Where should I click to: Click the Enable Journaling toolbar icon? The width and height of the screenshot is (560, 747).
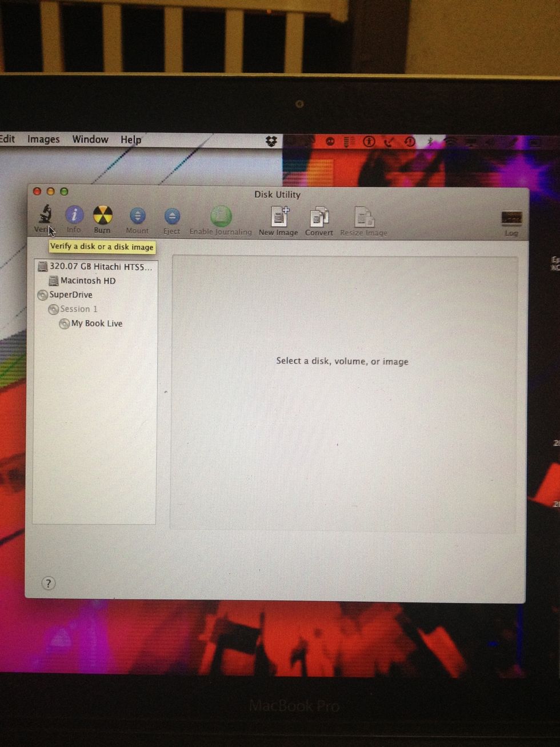pyautogui.click(x=221, y=217)
